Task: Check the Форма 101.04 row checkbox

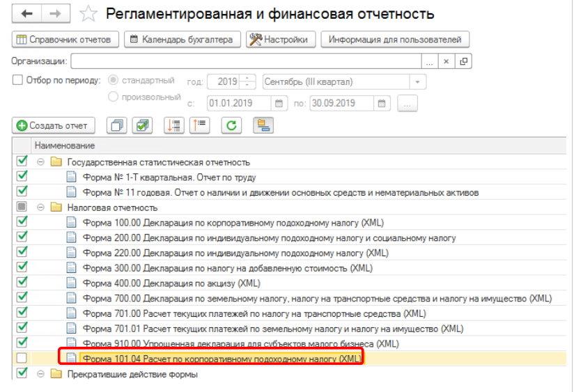Action: [22, 359]
